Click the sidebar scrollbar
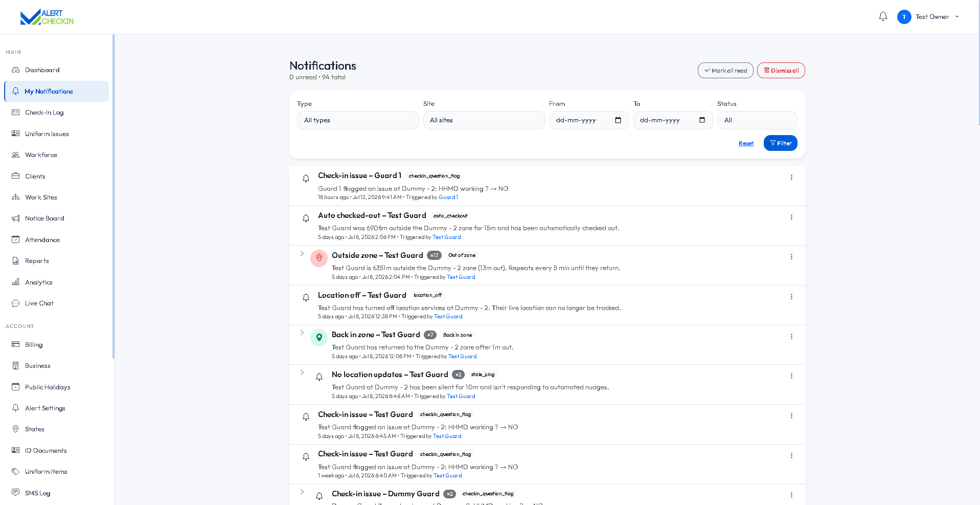This screenshot has height=505, width=980. 113,196
